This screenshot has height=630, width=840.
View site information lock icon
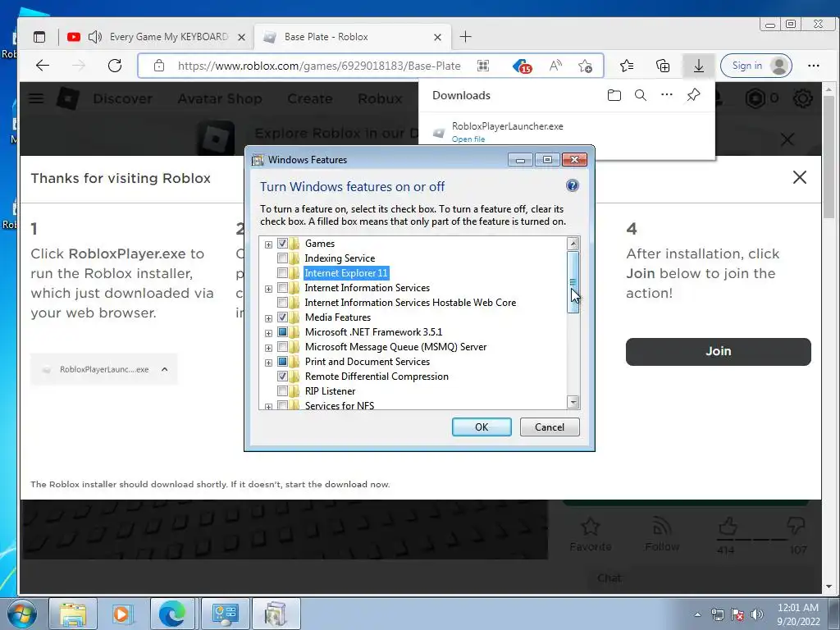(x=159, y=66)
